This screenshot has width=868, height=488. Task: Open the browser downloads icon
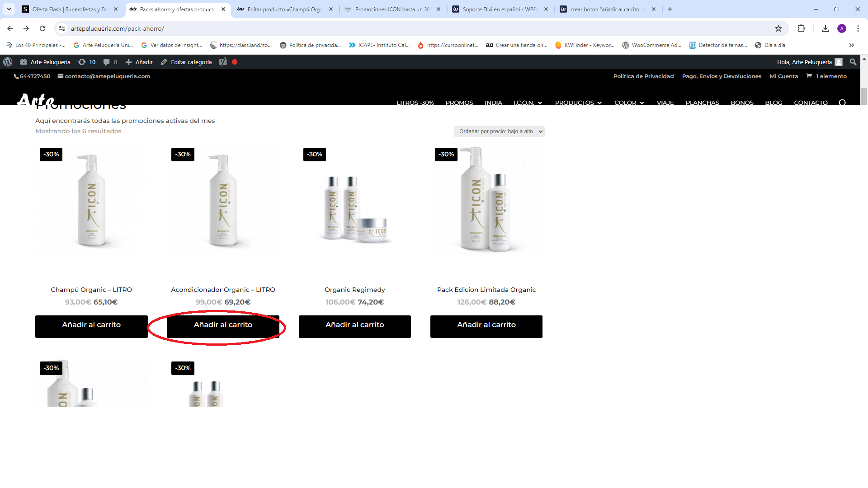click(x=826, y=28)
